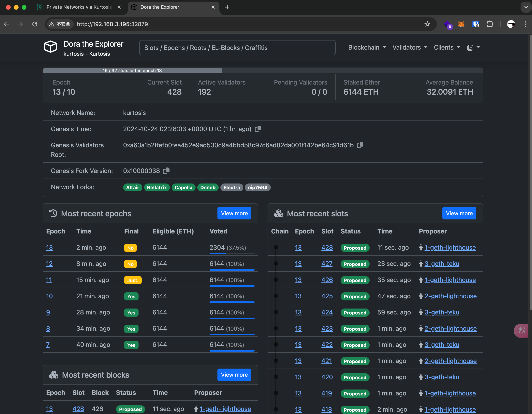Open the theme switcher dropdown arrow
532x414 pixels.
[x=478, y=47]
